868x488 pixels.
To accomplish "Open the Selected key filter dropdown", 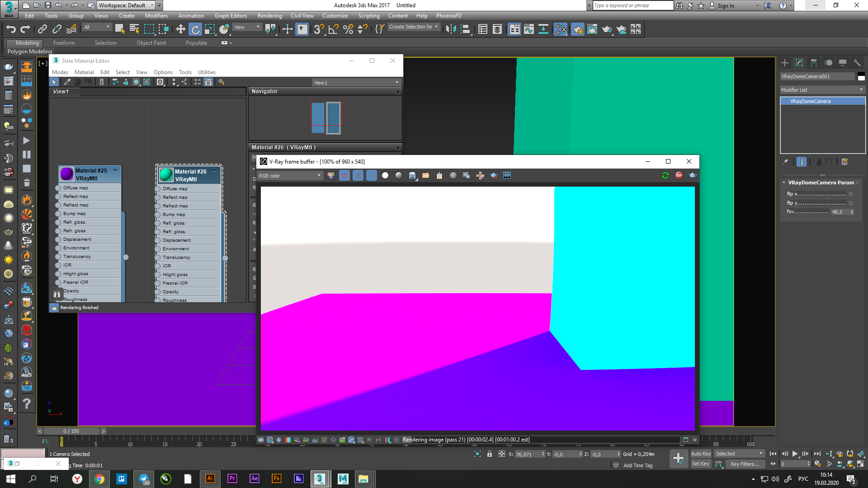I will 739,454.
